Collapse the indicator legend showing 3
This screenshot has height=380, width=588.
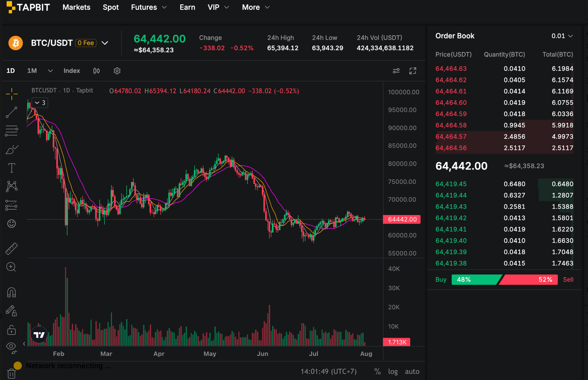40,103
